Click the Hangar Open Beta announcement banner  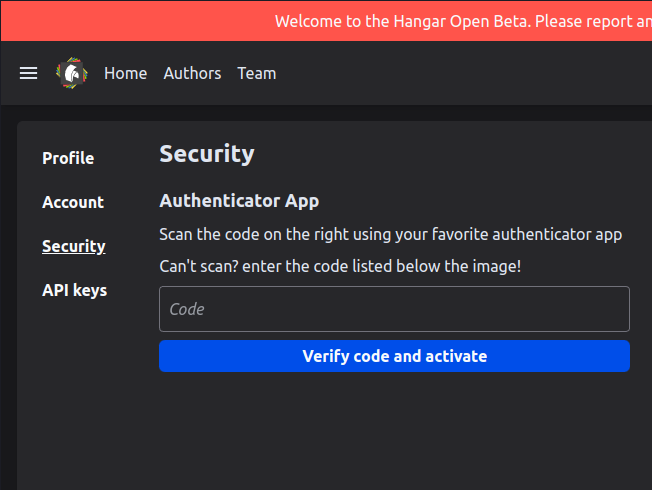coord(326,21)
